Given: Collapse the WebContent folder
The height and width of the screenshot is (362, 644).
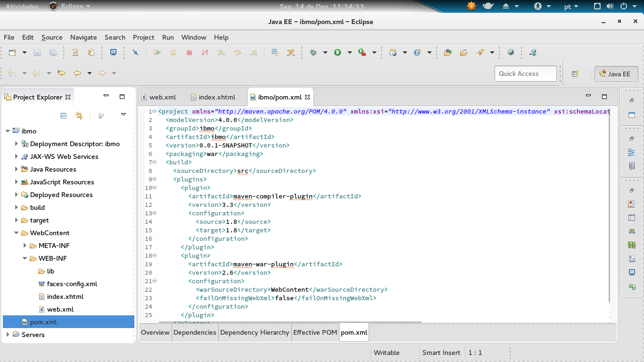Looking at the screenshot, I should click(x=16, y=233).
